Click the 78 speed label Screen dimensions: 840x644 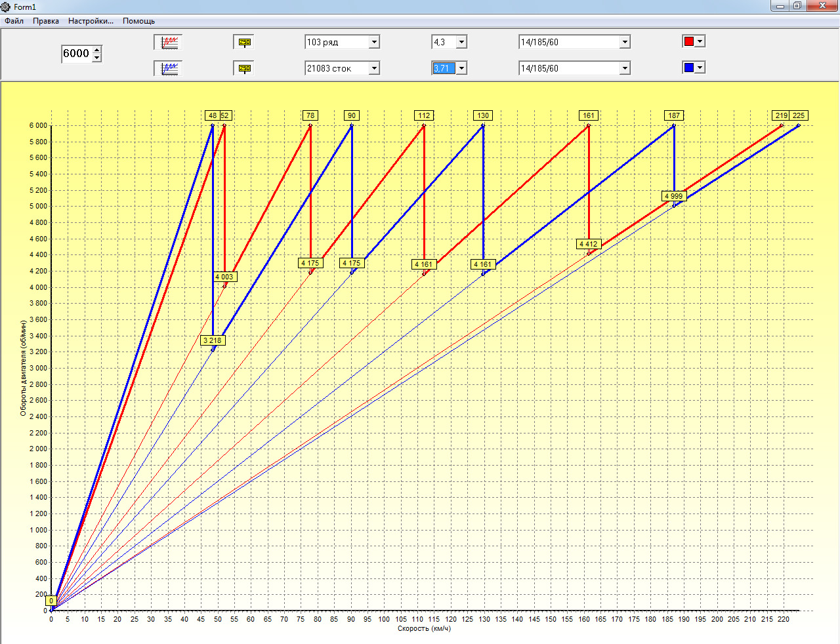(x=310, y=115)
